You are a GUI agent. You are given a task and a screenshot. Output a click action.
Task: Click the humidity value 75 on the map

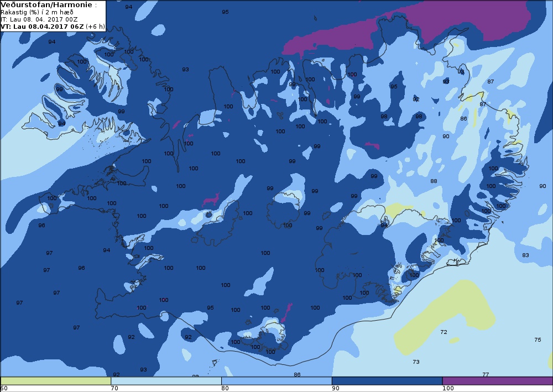coord(538,340)
